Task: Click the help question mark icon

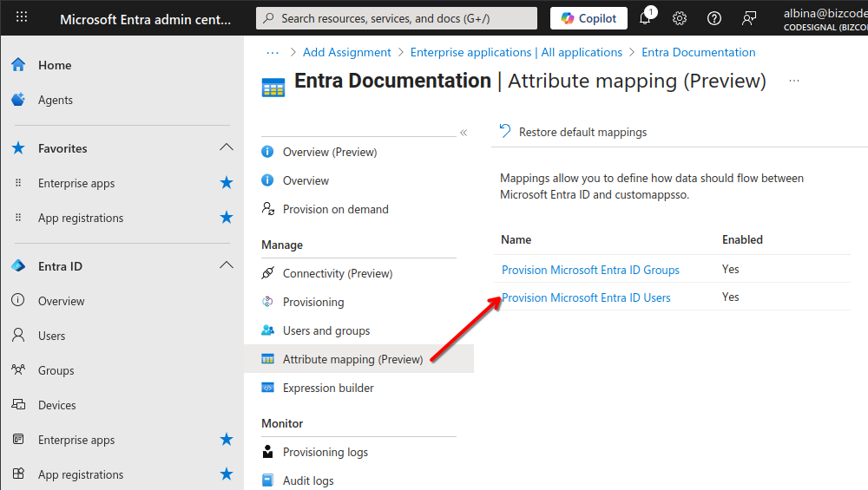Action: (714, 18)
